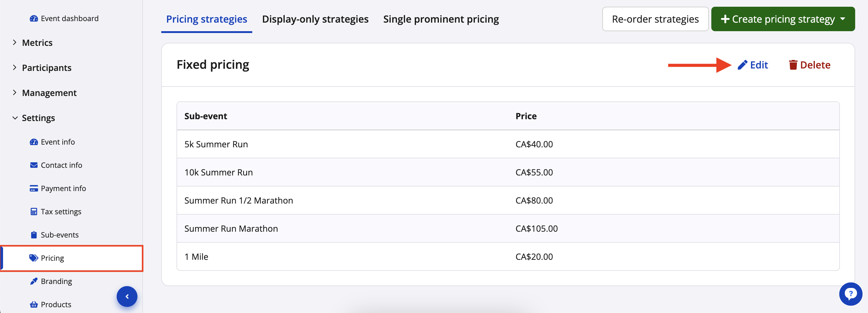Click the Pricing tags icon
The width and height of the screenshot is (868, 313).
coord(34,258)
